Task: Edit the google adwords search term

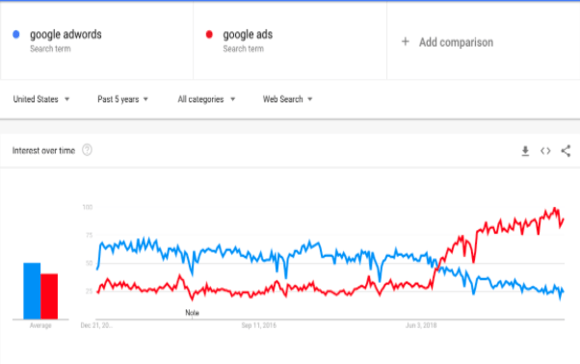Action: tap(65, 34)
